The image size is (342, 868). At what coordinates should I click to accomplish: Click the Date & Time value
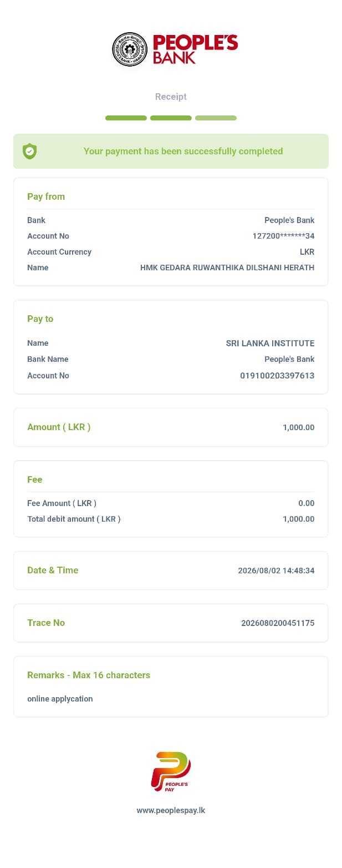coord(276,571)
